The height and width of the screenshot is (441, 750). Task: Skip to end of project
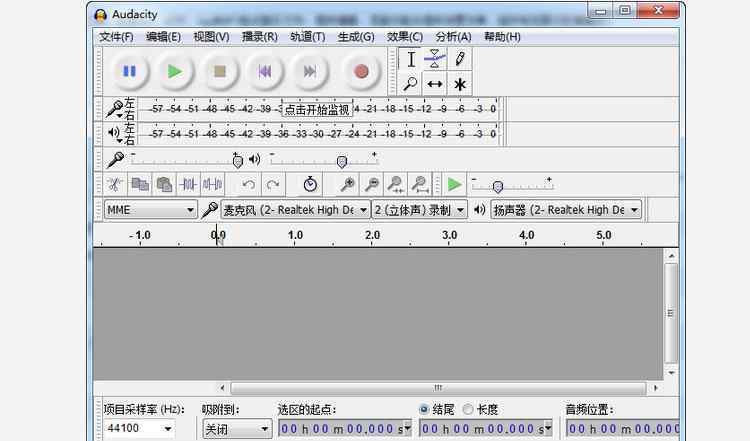[x=310, y=72]
